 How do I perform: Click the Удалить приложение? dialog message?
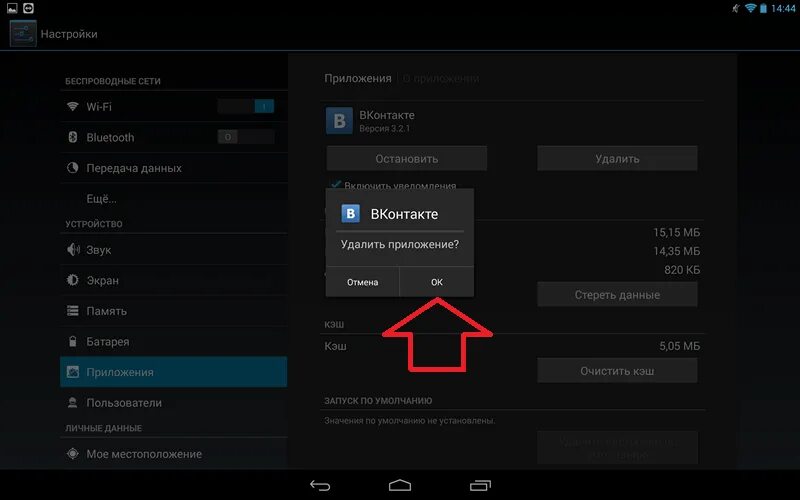point(400,244)
